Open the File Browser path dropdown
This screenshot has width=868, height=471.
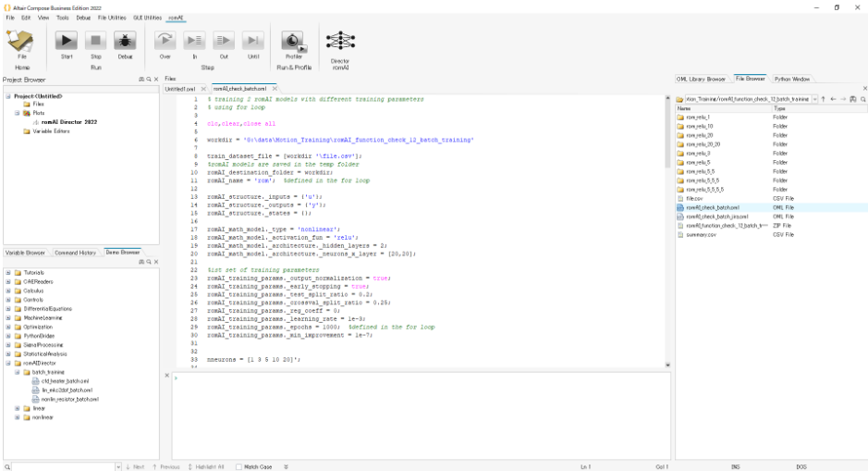point(815,99)
